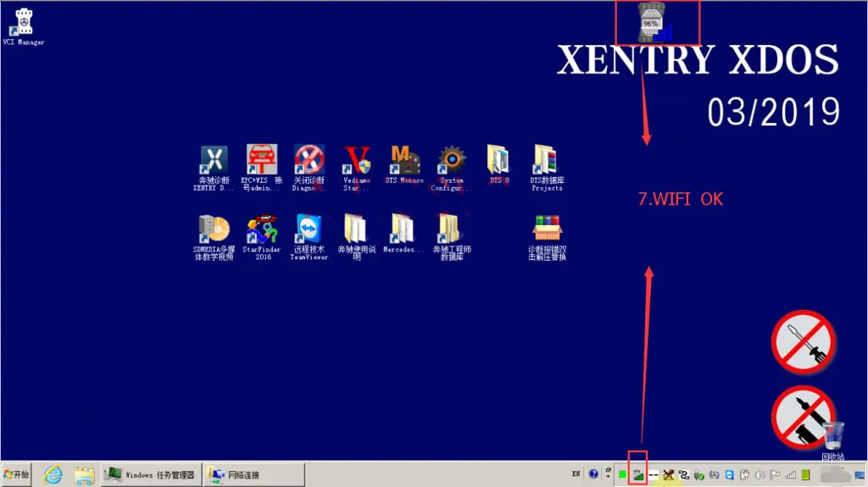Open the VCI Manager desktop shortcut
The image size is (868, 487).
tap(23, 26)
